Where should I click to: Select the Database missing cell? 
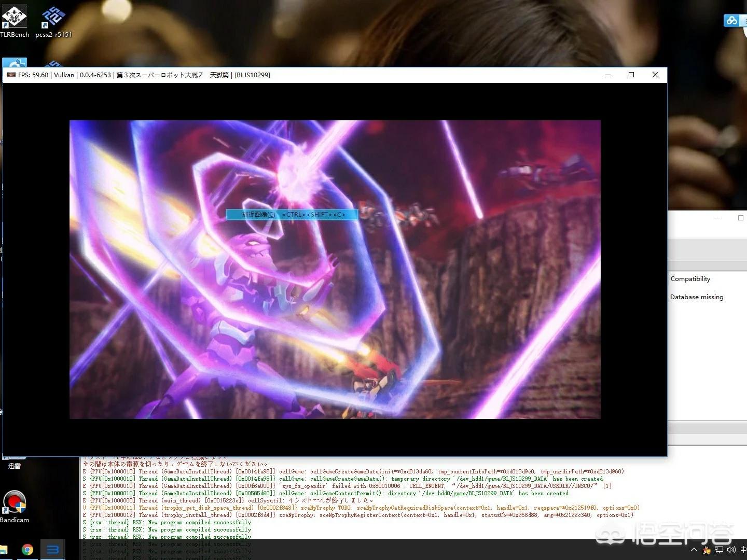697,297
